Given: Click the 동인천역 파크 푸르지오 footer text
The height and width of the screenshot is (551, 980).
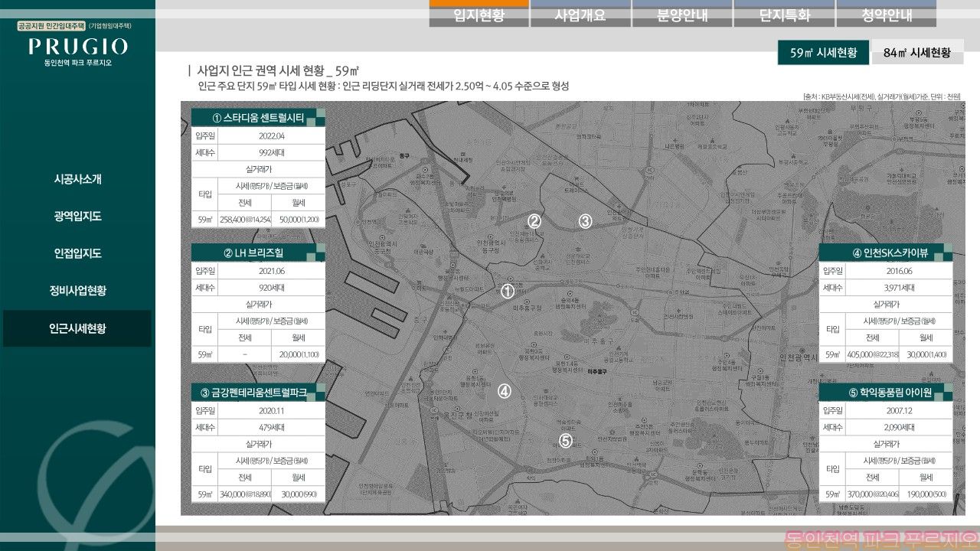Looking at the screenshot, I should [x=882, y=540].
